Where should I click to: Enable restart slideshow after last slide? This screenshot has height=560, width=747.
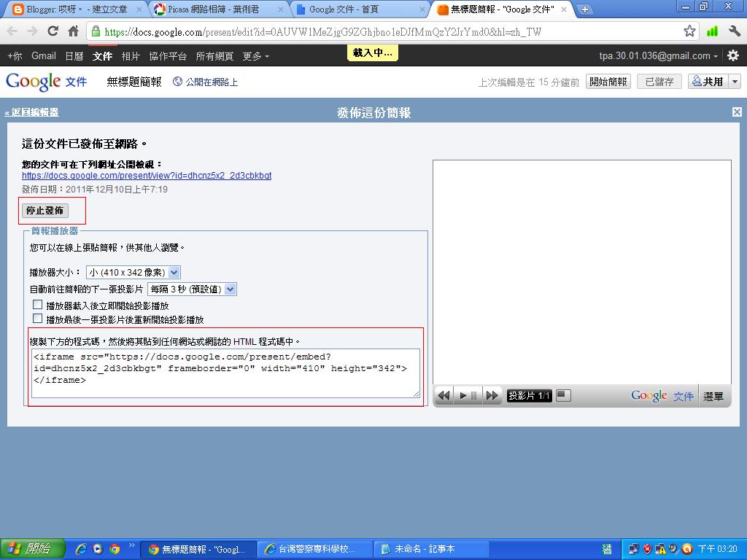click(38, 319)
